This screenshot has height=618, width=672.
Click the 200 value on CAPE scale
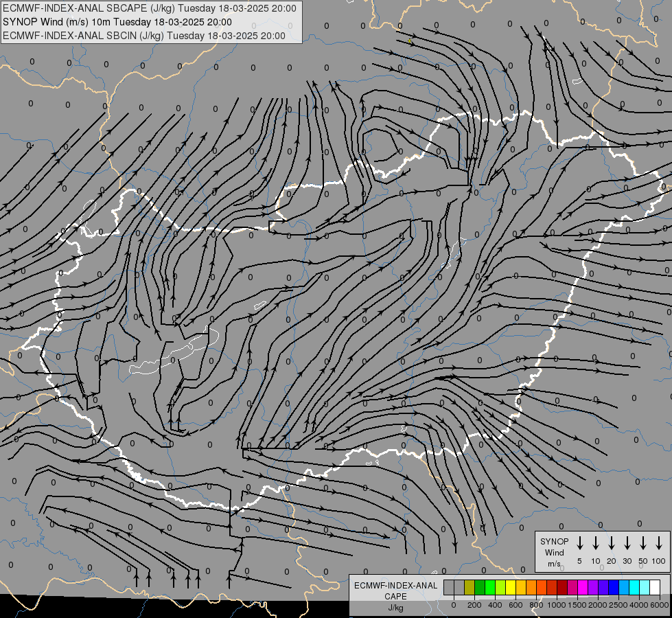(x=474, y=605)
